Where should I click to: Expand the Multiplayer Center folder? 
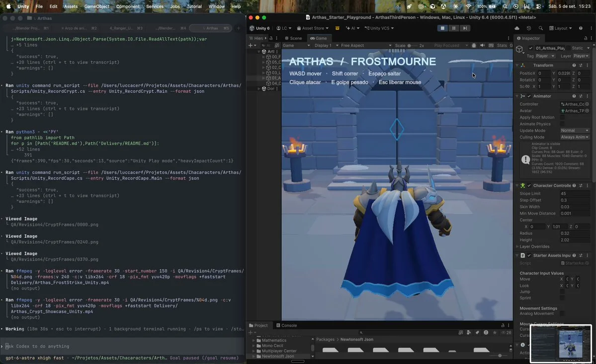click(254, 351)
